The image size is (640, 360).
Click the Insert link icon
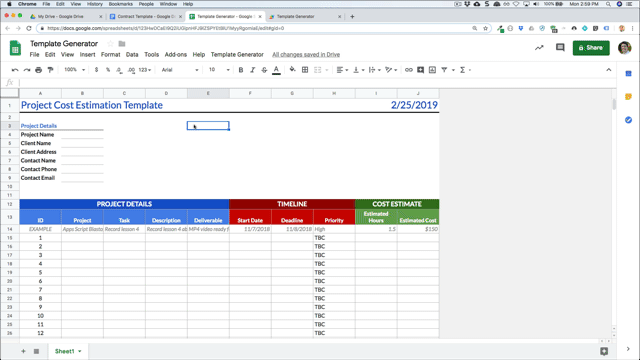pos(409,70)
